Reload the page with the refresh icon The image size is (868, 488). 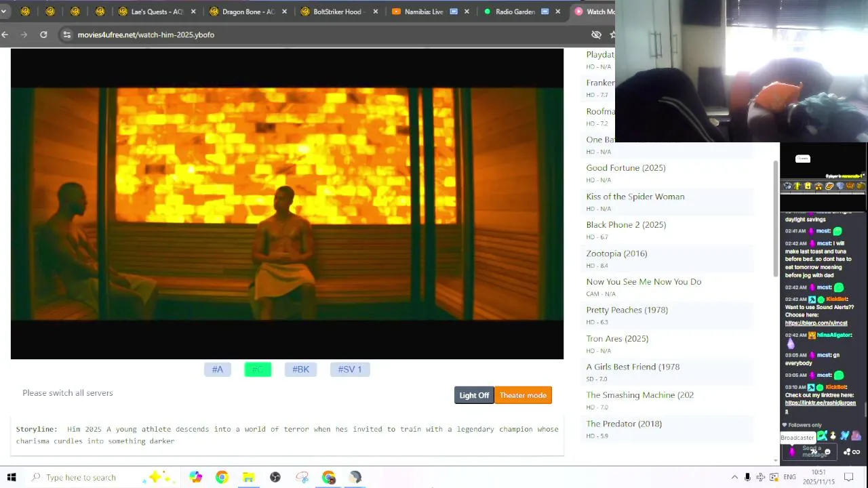pos(43,35)
